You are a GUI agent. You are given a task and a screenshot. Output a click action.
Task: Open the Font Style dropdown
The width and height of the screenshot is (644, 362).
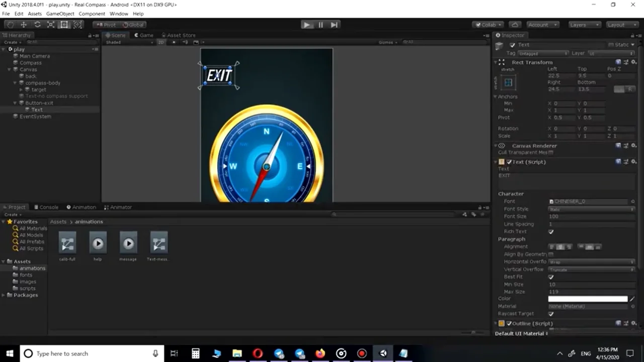[x=592, y=209]
